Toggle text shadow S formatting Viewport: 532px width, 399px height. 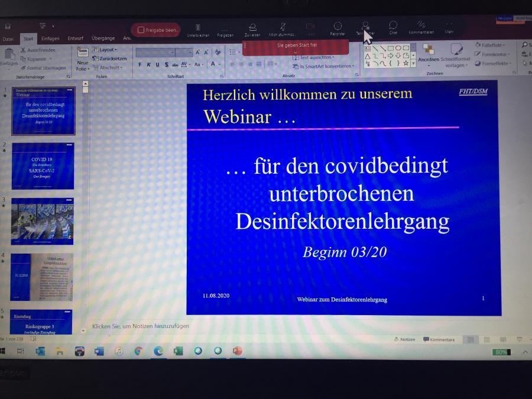[x=166, y=64]
